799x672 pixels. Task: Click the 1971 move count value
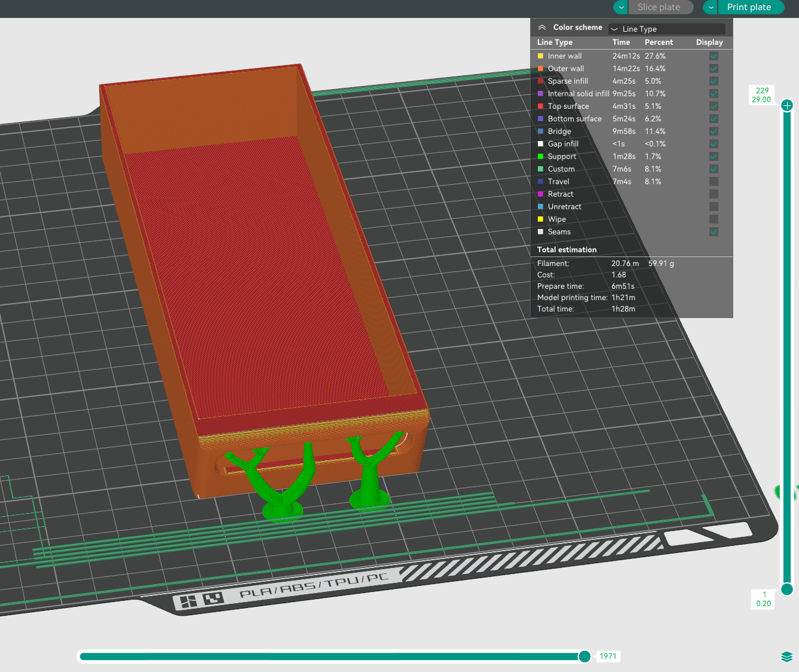coord(608,656)
